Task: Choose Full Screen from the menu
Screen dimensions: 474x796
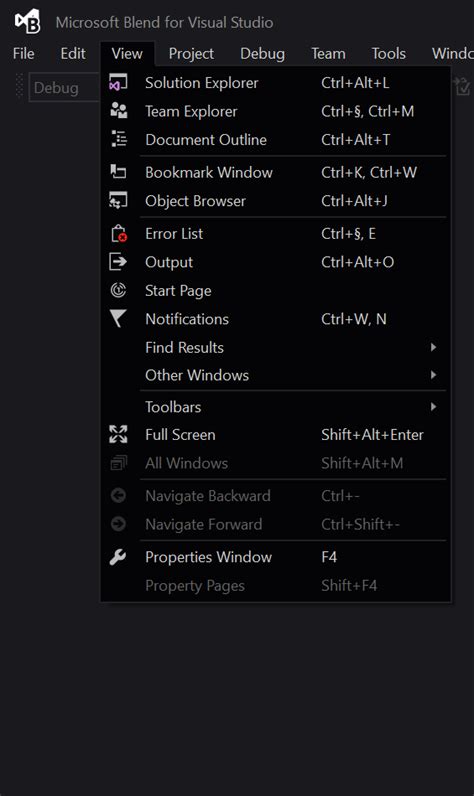Action: 276,435
